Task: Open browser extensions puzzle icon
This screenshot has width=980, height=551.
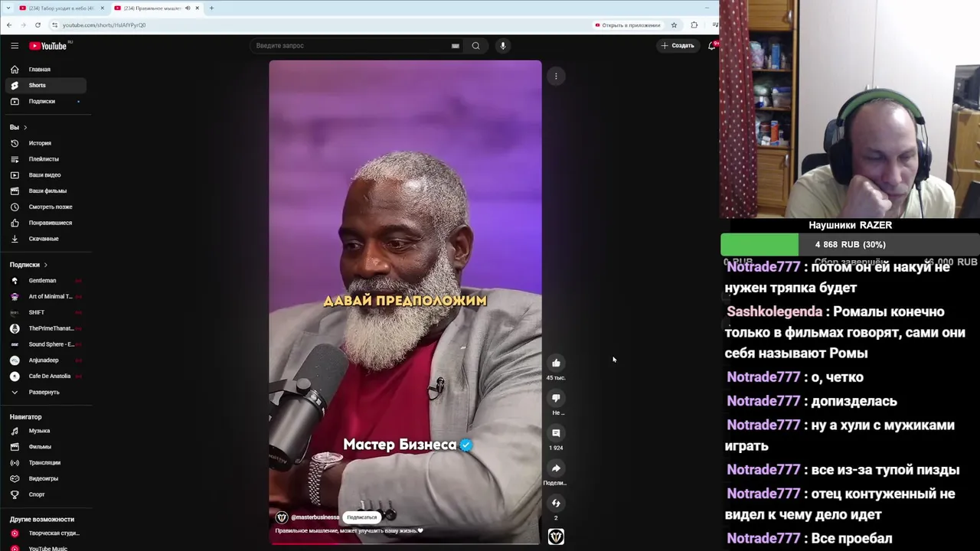Action: coord(694,25)
